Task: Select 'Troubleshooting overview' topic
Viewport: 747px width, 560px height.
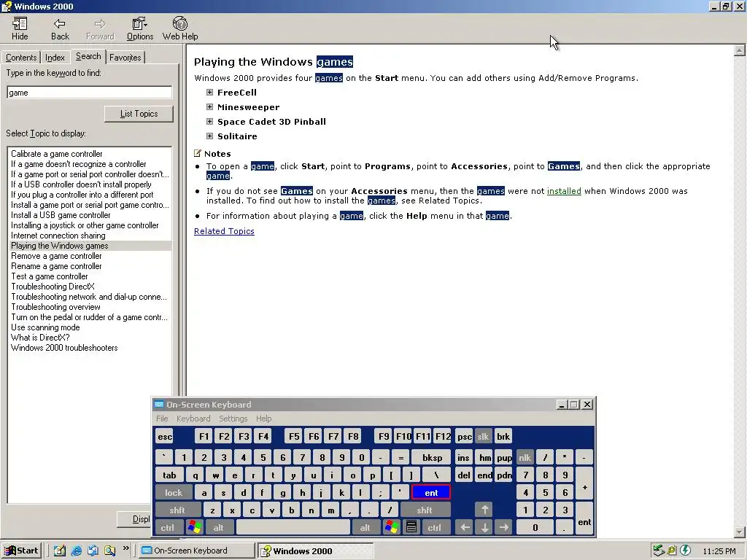Action: (x=55, y=307)
